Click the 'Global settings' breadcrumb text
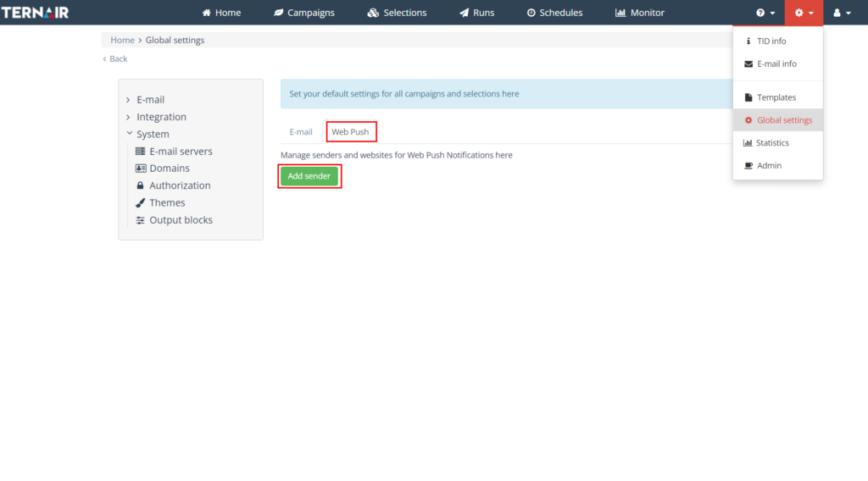Viewport: 868px width, 481px height. 175,40
